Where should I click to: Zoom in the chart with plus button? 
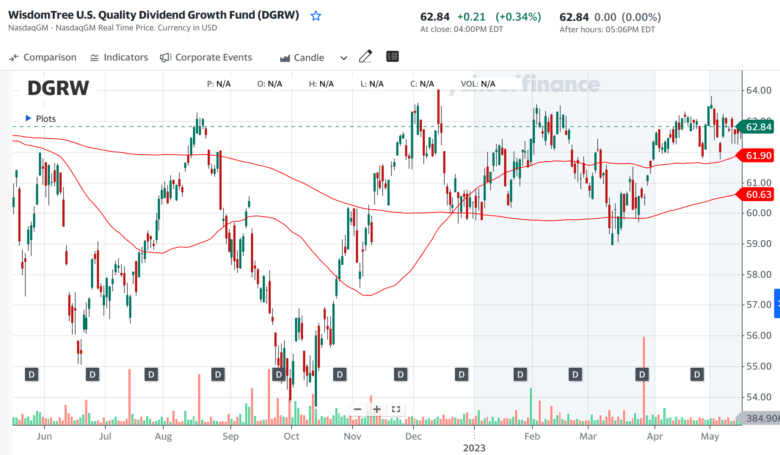click(x=377, y=409)
